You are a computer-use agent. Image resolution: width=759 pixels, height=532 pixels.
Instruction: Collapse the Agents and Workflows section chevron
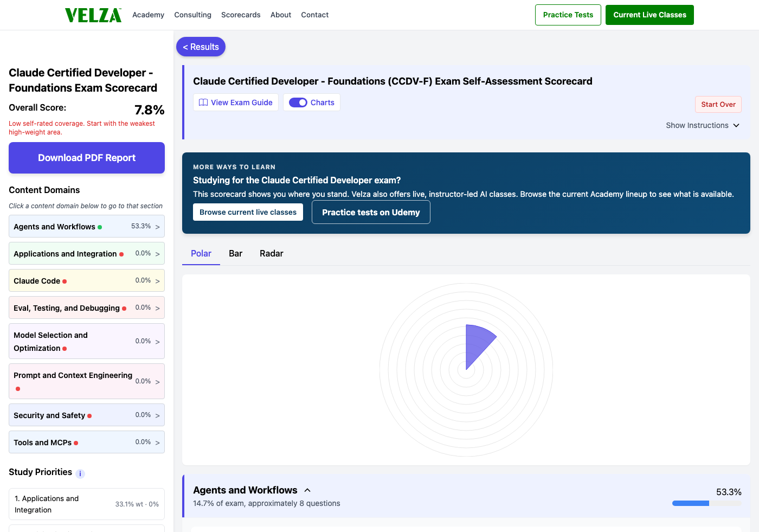(x=307, y=490)
